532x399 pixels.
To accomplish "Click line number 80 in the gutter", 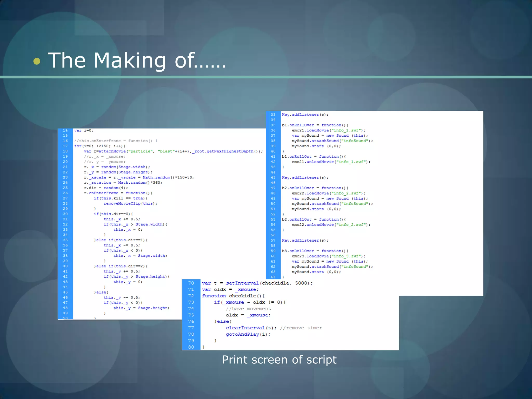I will point(191,347).
